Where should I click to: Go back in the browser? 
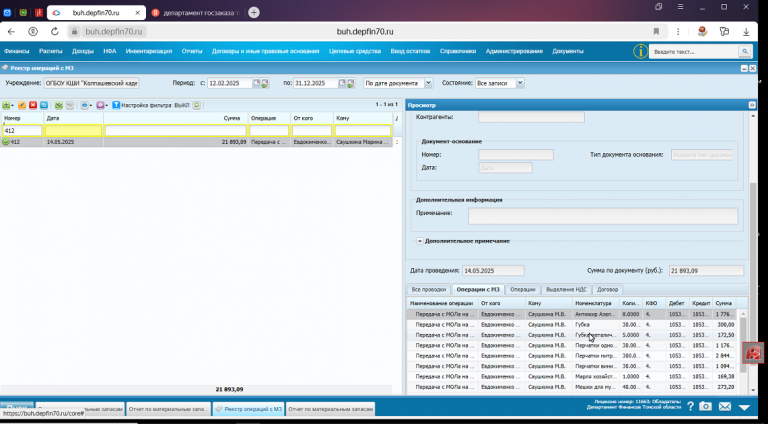(11, 31)
